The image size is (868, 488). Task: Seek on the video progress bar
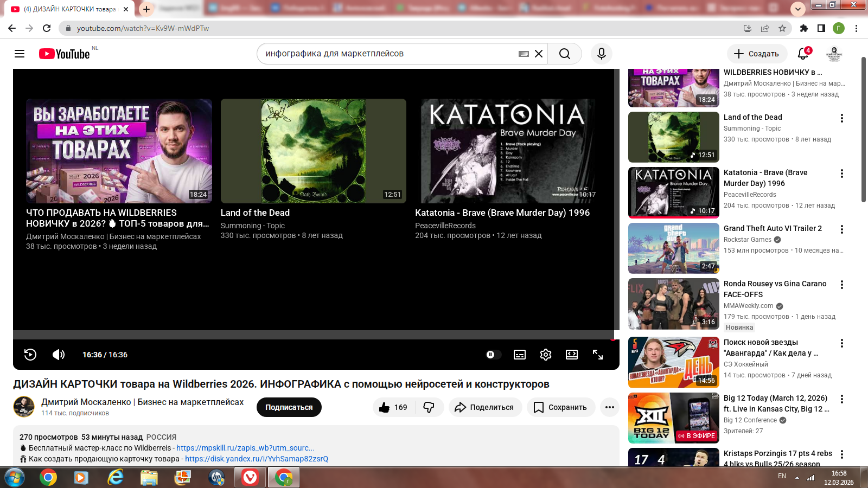[x=316, y=335]
